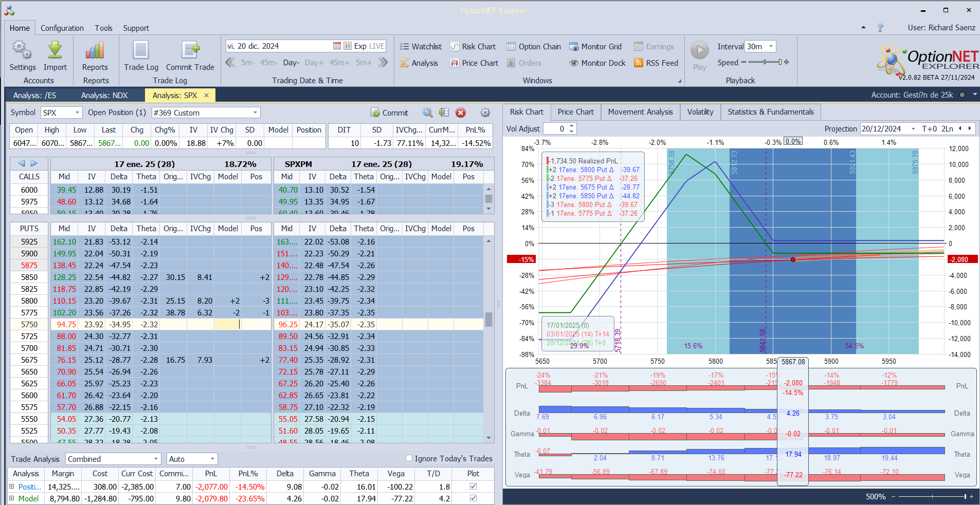
Task: Open the Risk Chart window
Action: click(473, 47)
